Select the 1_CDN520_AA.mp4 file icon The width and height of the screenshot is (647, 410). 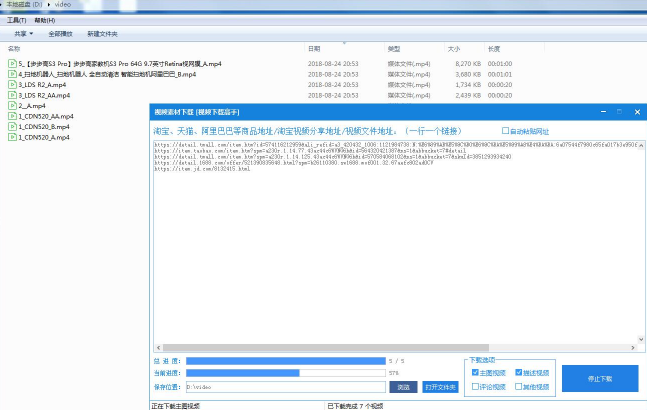pos(12,116)
